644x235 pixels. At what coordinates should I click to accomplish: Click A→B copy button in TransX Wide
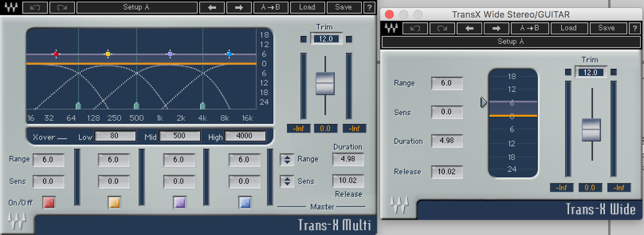point(531,28)
